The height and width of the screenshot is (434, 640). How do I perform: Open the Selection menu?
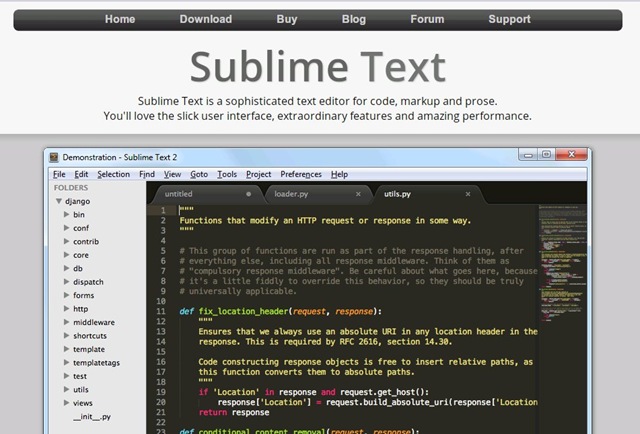113,174
